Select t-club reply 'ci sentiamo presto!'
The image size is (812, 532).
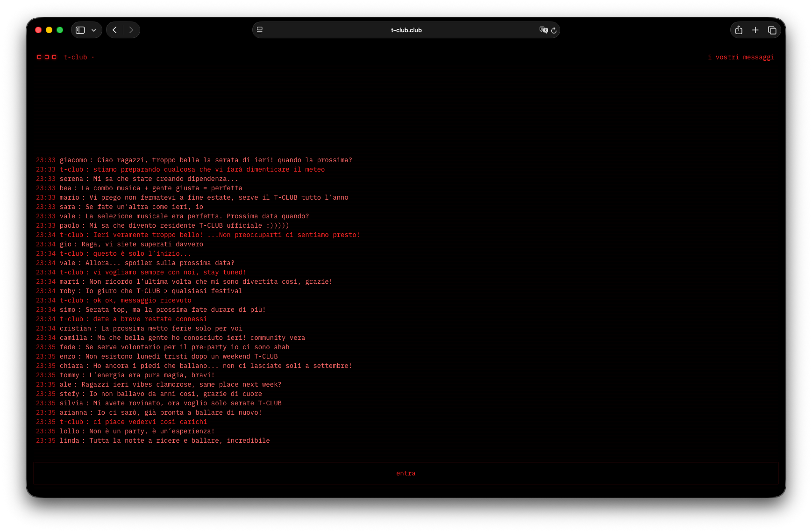(x=198, y=235)
